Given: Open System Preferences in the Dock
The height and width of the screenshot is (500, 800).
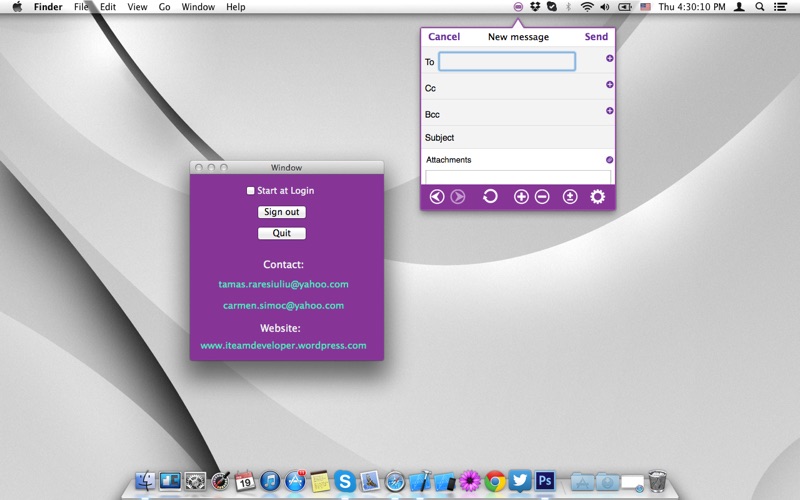Looking at the screenshot, I should coord(195,481).
